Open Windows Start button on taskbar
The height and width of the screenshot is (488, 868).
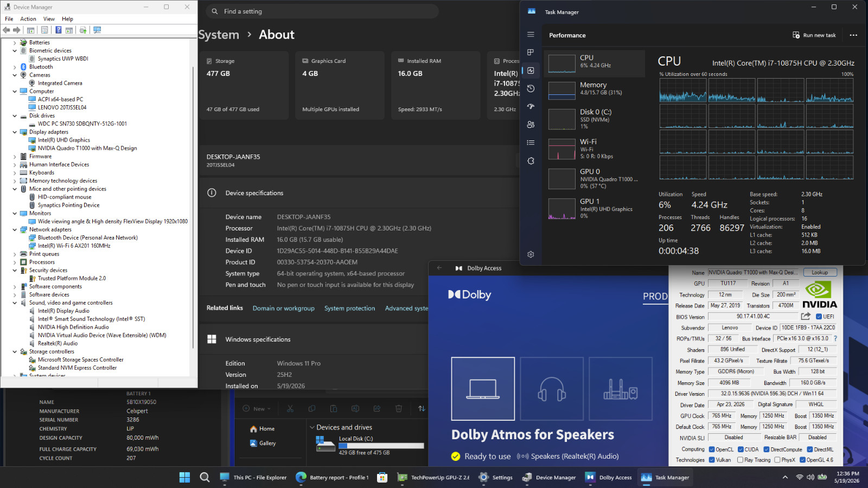[x=184, y=477]
